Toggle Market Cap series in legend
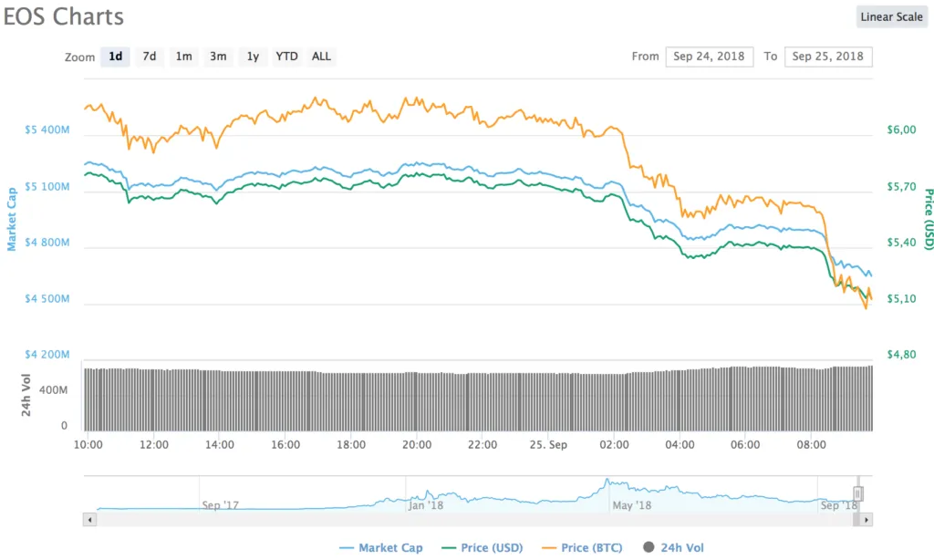The height and width of the screenshot is (560, 934). click(381, 547)
